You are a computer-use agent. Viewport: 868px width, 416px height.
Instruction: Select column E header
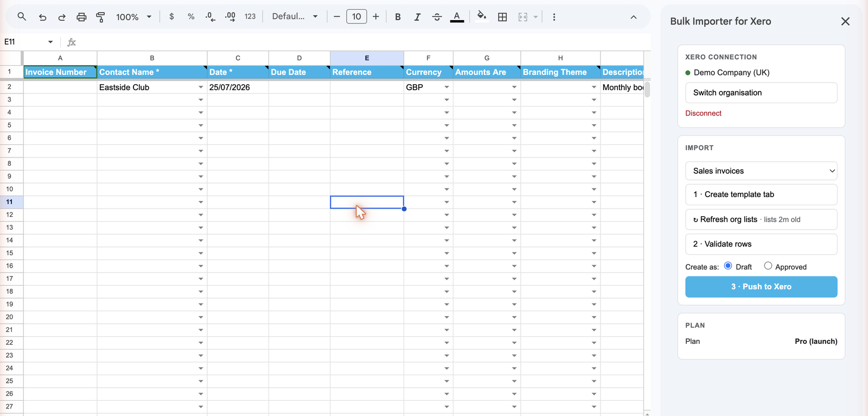[367, 58]
